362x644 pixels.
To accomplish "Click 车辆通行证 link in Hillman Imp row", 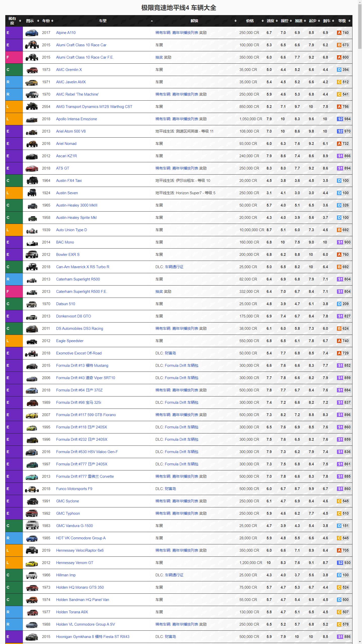I will tap(174, 575).
